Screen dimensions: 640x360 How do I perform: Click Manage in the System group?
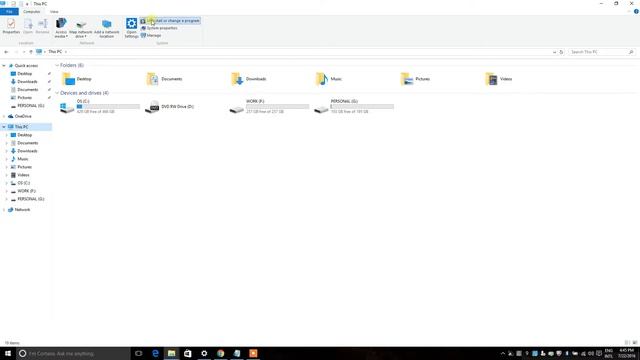[x=151, y=36]
